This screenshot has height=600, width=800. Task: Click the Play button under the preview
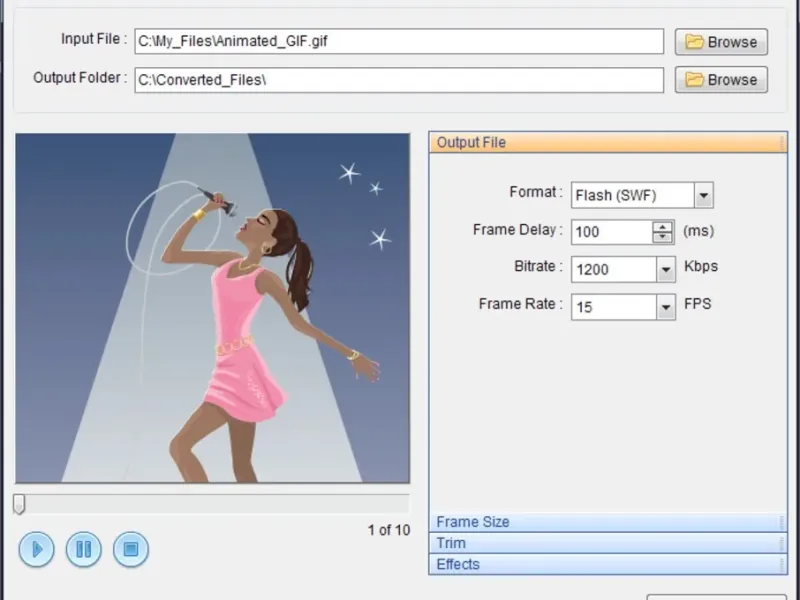pyautogui.click(x=36, y=549)
